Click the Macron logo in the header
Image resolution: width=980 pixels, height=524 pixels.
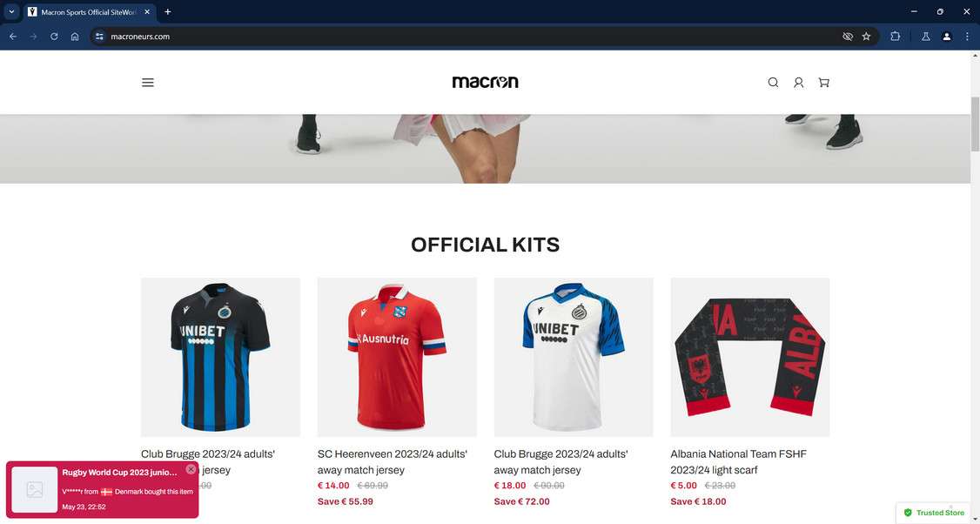point(485,82)
